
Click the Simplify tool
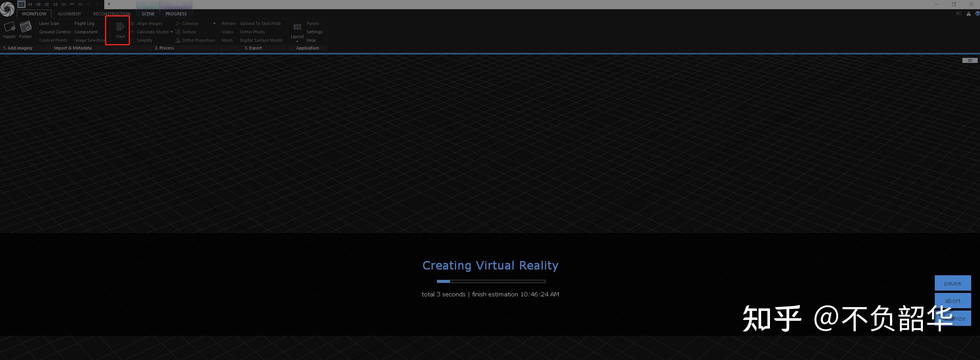141,40
